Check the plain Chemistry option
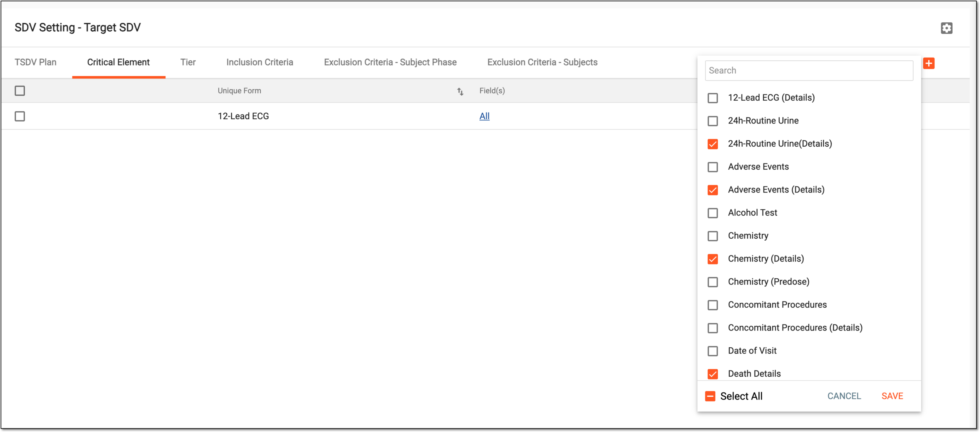Screen dimensions: 980x432 pos(713,236)
